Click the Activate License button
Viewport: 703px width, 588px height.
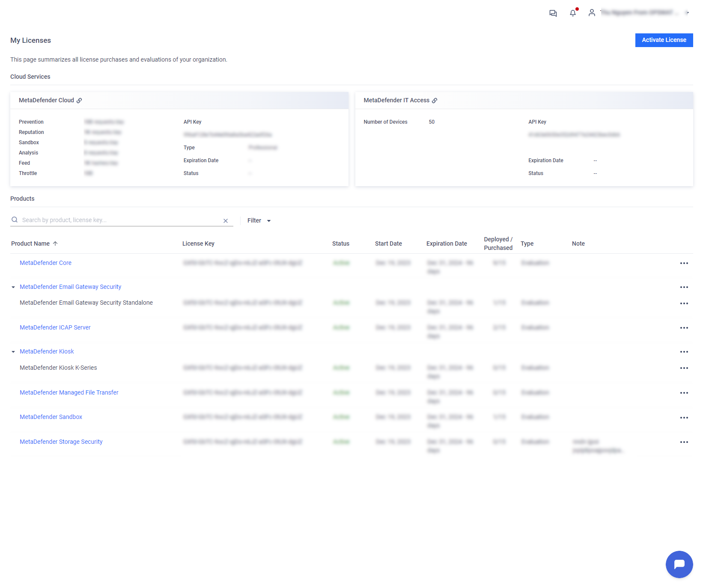coord(664,40)
